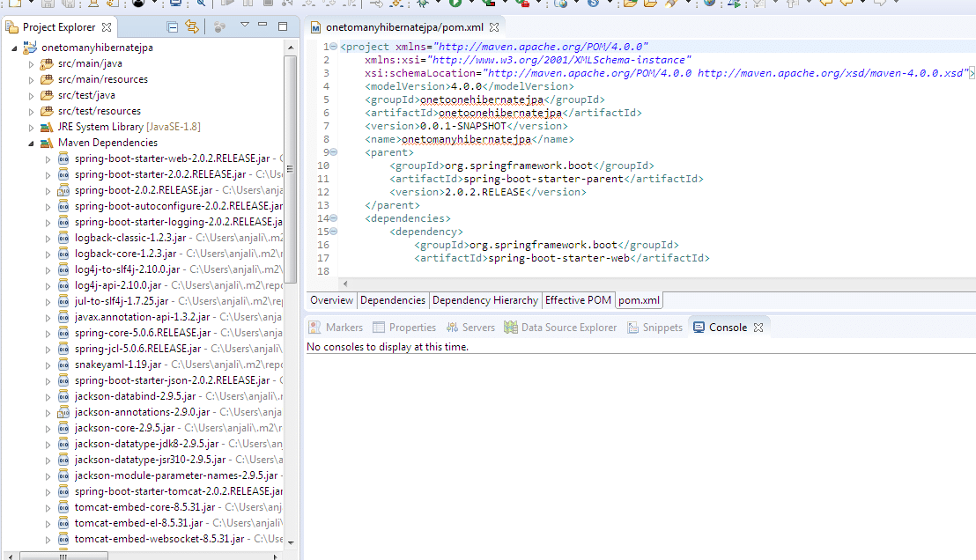Image resolution: width=976 pixels, height=560 pixels.
Task: Select the logback-classic-1.2.3.jar icon
Action: pos(63,238)
